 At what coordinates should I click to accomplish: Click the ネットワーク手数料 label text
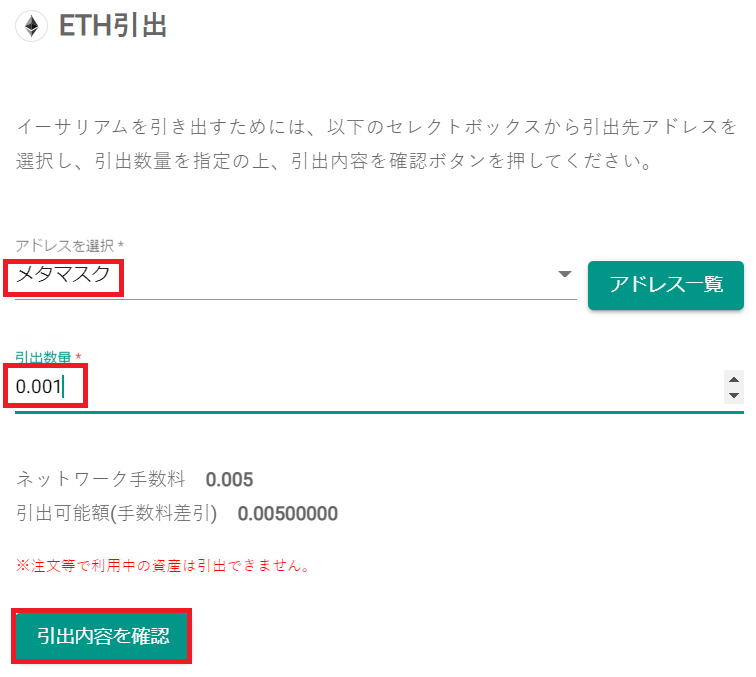101,479
